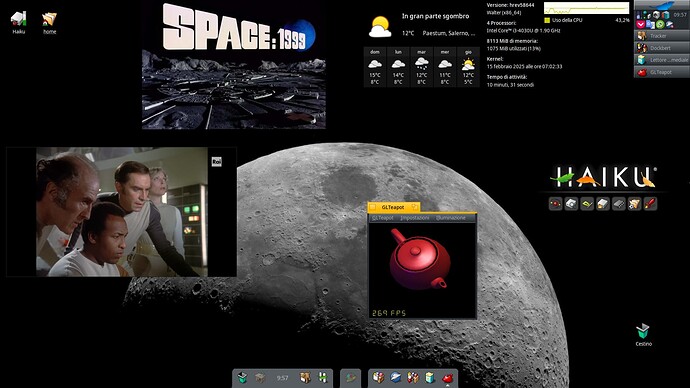Click the Versione hrev58644 system info line

(510, 5)
